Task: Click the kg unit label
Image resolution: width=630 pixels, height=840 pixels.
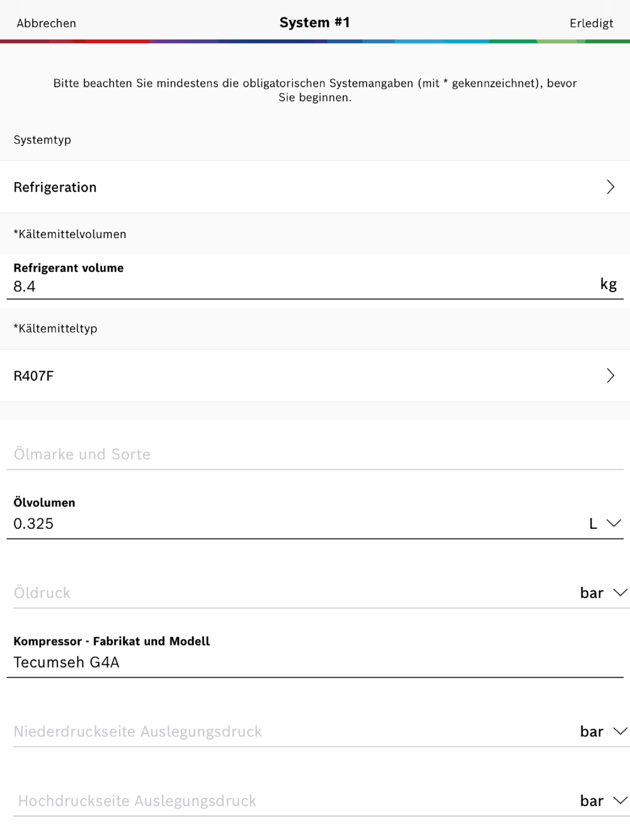Action: click(609, 284)
